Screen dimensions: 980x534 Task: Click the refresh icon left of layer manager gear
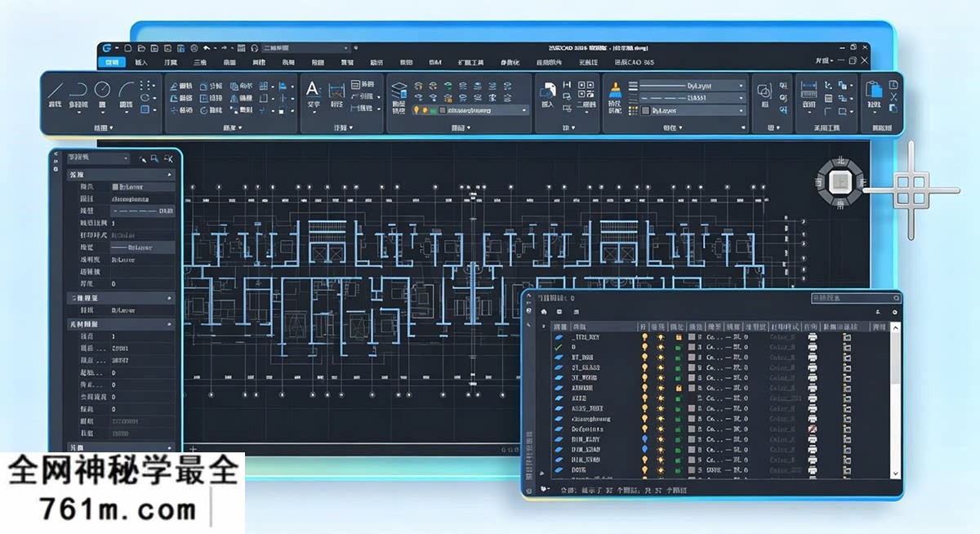click(x=877, y=312)
